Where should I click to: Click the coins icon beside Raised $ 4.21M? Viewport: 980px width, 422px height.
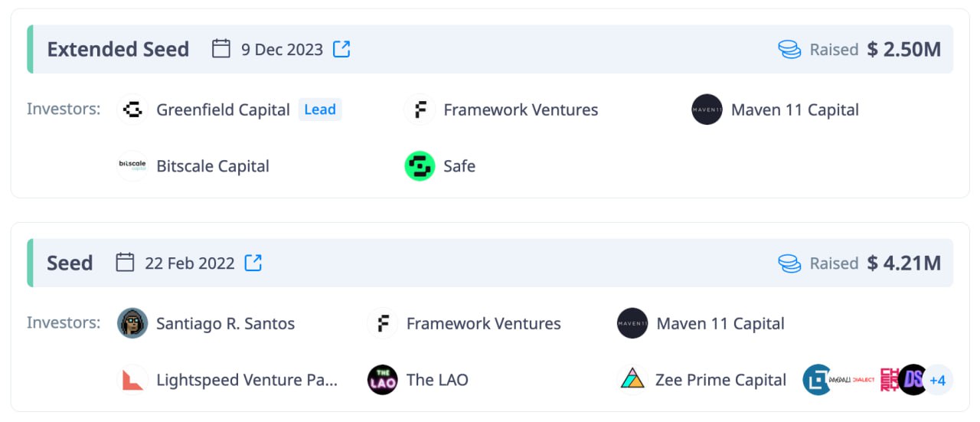(x=789, y=263)
